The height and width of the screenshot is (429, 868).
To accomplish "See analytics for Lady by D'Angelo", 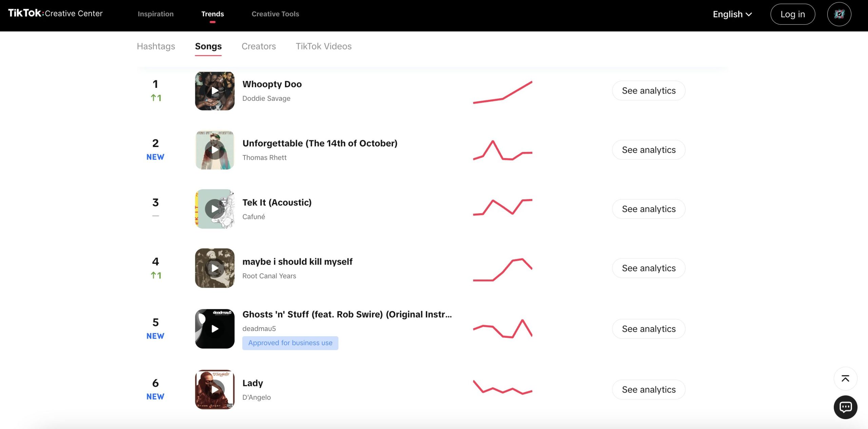I will click(x=648, y=389).
